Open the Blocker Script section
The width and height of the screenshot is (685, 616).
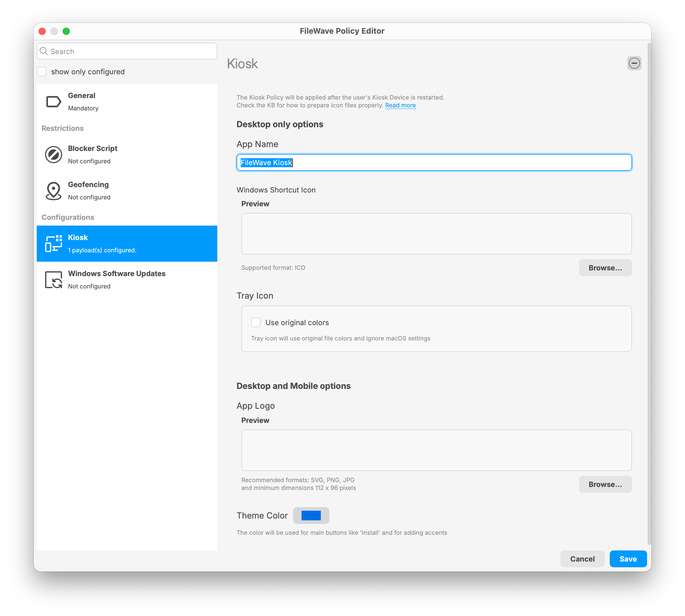[x=127, y=155]
